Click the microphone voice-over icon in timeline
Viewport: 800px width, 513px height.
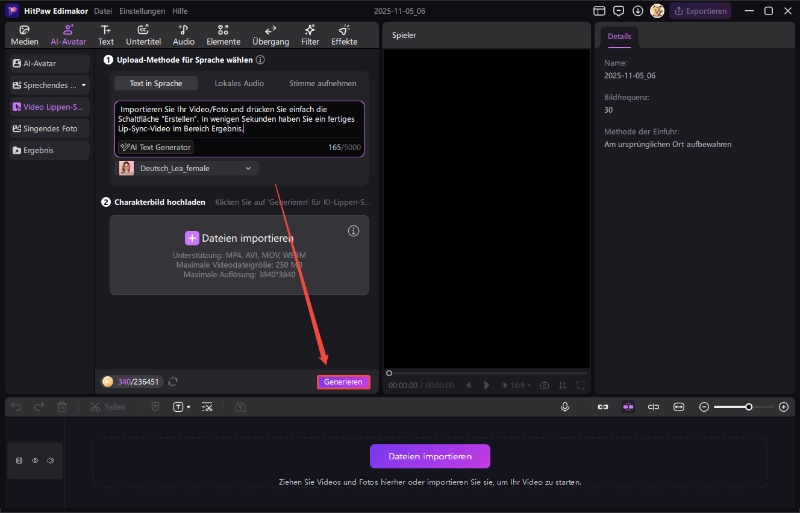coord(565,407)
